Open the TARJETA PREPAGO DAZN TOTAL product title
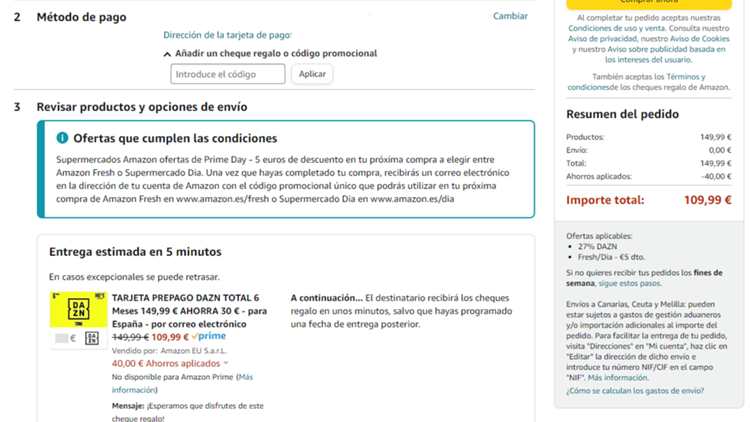The width and height of the screenshot is (750, 422). [189, 311]
